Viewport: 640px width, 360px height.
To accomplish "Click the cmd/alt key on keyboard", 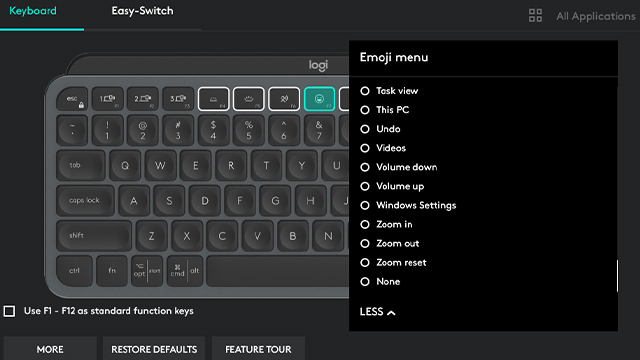I will point(185,271).
